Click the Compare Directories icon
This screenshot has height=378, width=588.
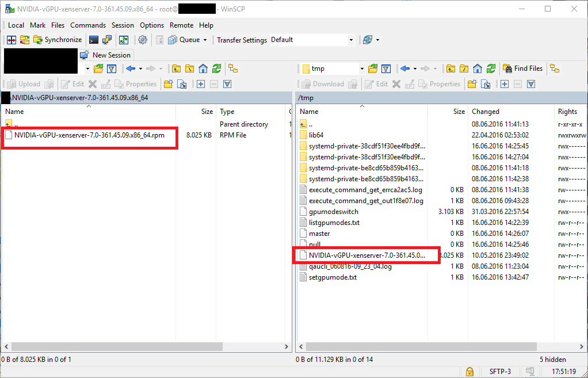coord(11,40)
